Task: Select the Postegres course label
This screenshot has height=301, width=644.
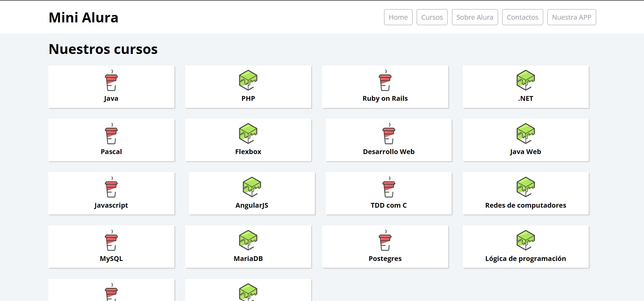Action: pos(385,259)
